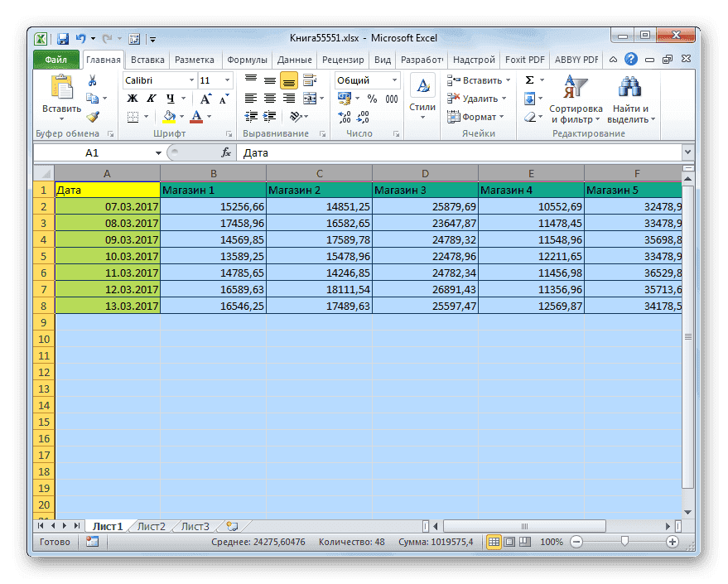Click the percent style % icon
Screen dimensions: 728x584
(370, 99)
